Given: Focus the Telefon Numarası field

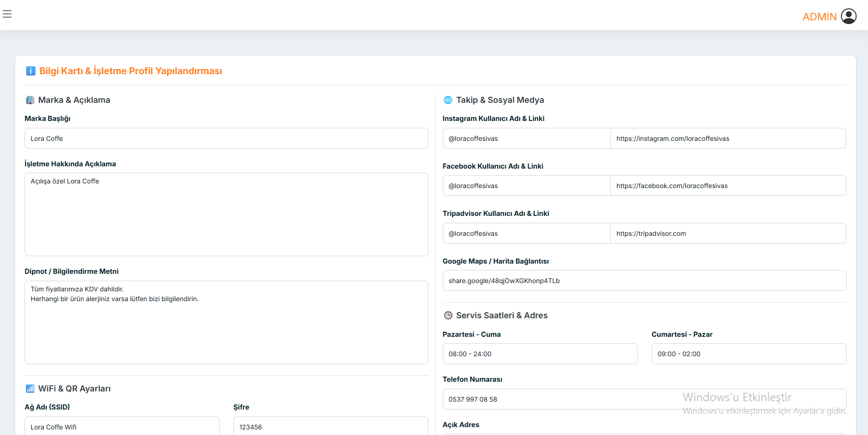Looking at the screenshot, I should tap(644, 399).
